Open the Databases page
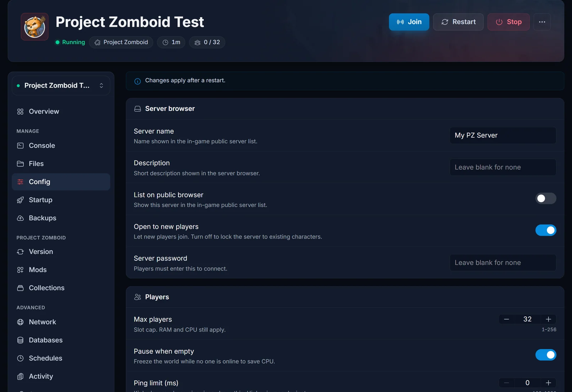Viewport: 572px width, 392px height. pos(61,340)
